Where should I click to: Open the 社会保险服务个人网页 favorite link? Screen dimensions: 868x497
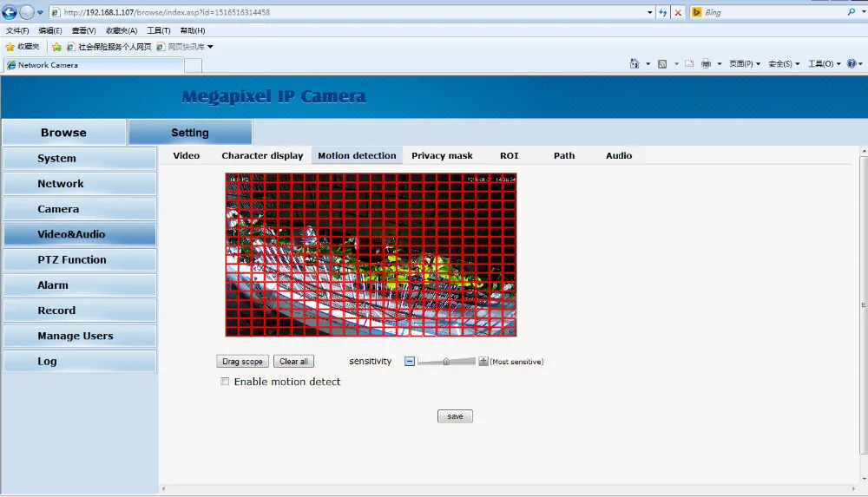[109, 47]
